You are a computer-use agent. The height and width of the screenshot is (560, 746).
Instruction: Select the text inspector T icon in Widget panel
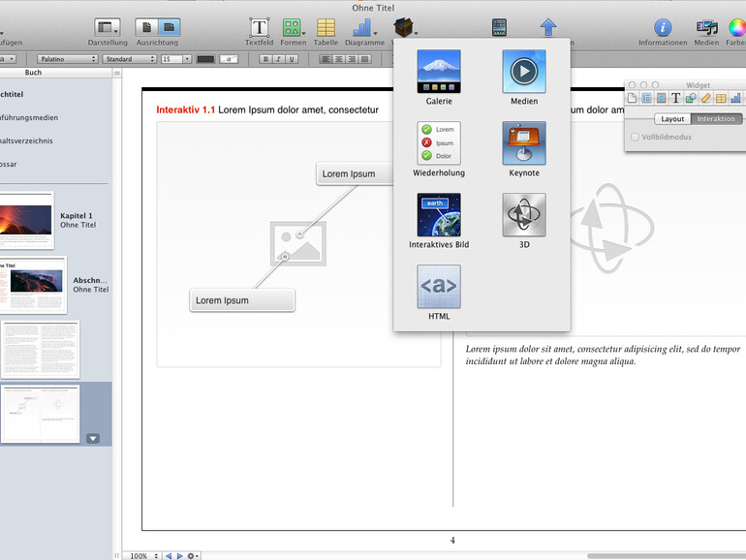[x=675, y=99]
